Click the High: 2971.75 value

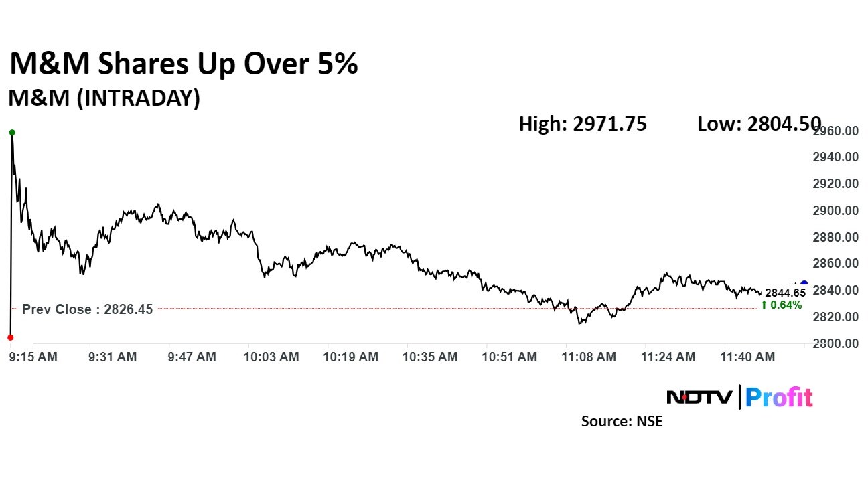click(x=583, y=124)
